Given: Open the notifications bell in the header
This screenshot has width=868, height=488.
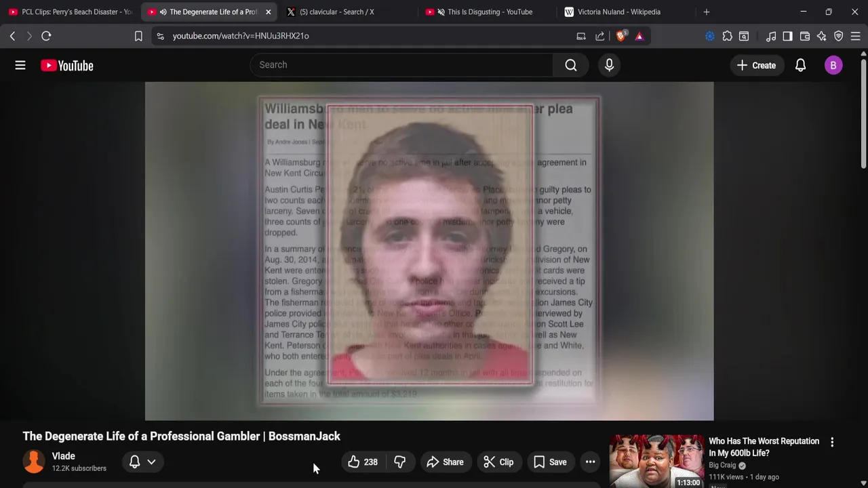Looking at the screenshot, I should click(x=800, y=65).
